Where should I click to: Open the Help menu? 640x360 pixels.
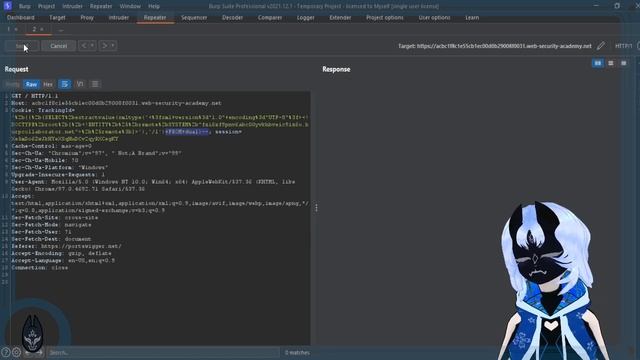154,6
